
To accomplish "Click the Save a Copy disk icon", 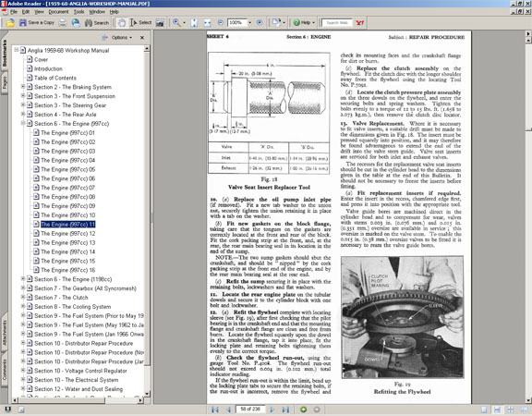I will click(x=23, y=23).
